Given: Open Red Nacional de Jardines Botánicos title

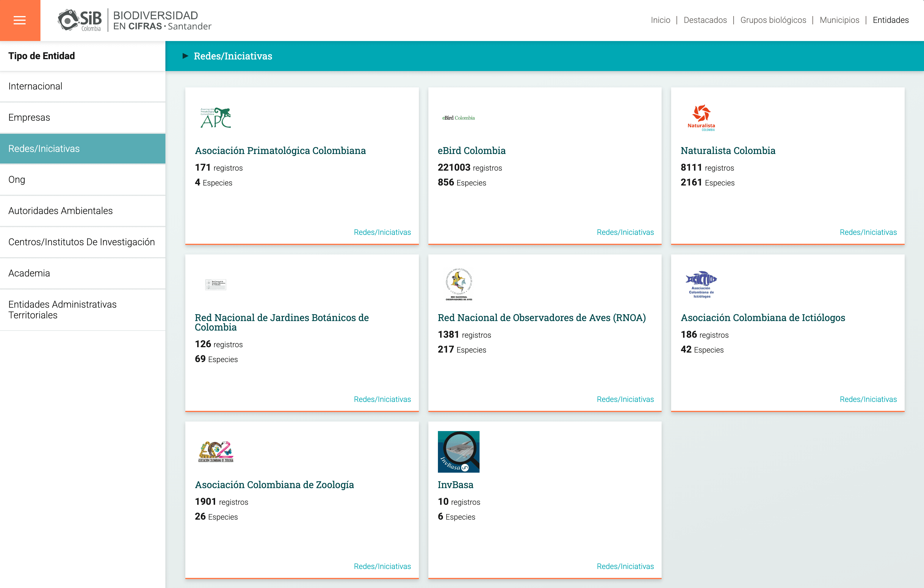Looking at the screenshot, I should tap(282, 323).
